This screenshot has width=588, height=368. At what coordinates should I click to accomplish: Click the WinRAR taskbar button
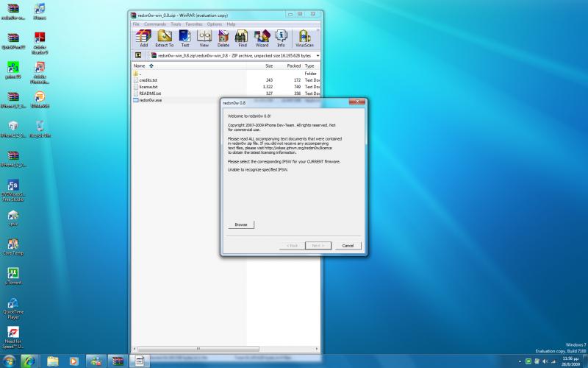pyautogui.click(x=118, y=361)
